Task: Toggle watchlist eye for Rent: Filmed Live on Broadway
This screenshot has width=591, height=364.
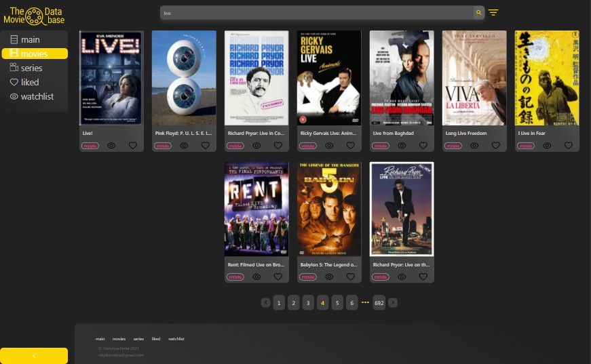Action: click(256, 277)
